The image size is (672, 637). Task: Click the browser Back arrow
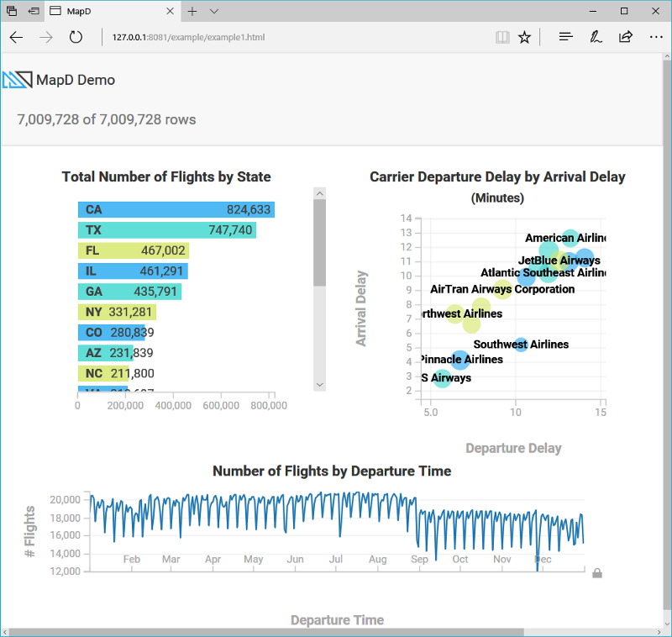(16, 37)
